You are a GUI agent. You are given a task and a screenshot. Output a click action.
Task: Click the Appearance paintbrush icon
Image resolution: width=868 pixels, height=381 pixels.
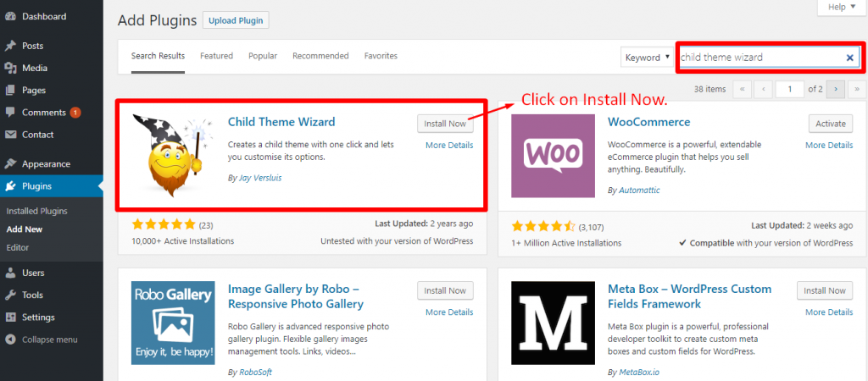pyautogui.click(x=10, y=163)
